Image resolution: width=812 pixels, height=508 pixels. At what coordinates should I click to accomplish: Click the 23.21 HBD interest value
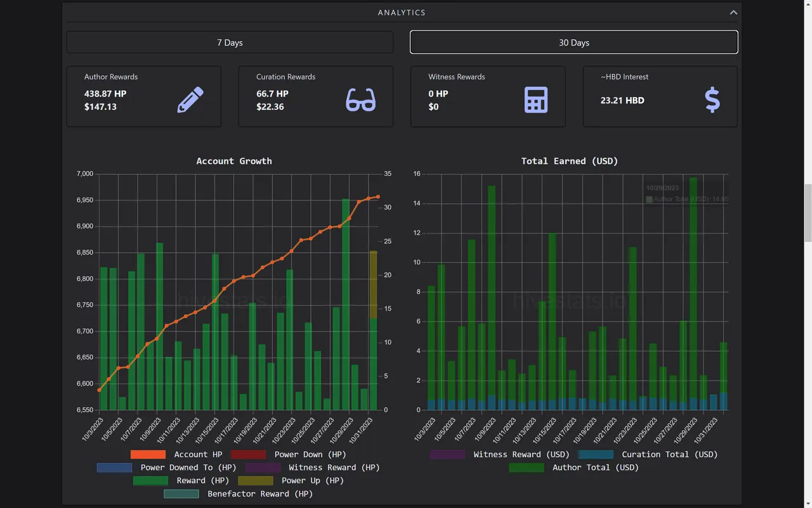pyautogui.click(x=622, y=100)
